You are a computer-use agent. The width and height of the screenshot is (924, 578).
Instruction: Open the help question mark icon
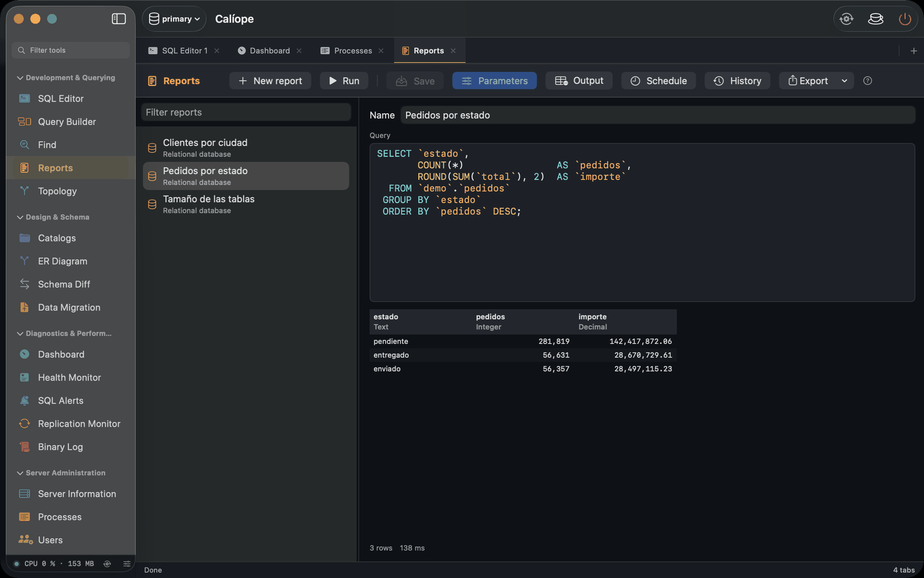(868, 81)
